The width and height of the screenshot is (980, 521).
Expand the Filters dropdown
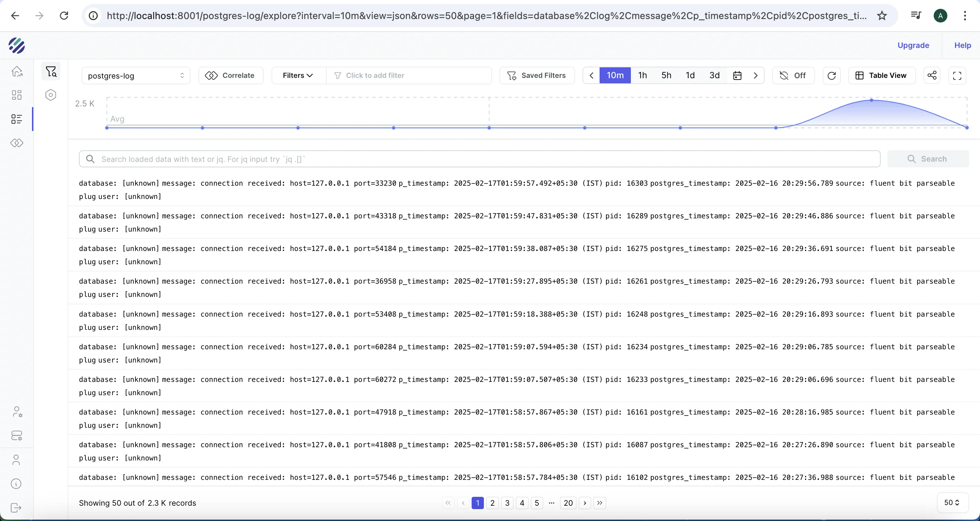click(298, 75)
